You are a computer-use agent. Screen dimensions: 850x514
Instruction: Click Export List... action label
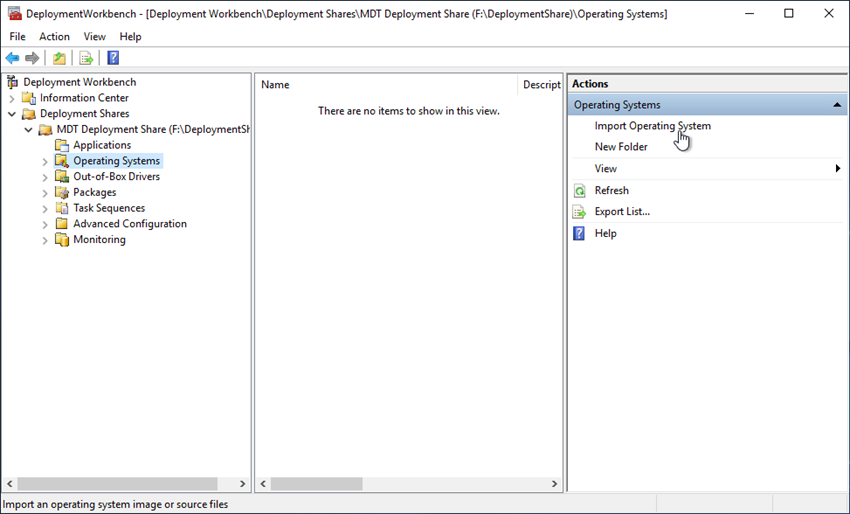click(x=622, y=211)
